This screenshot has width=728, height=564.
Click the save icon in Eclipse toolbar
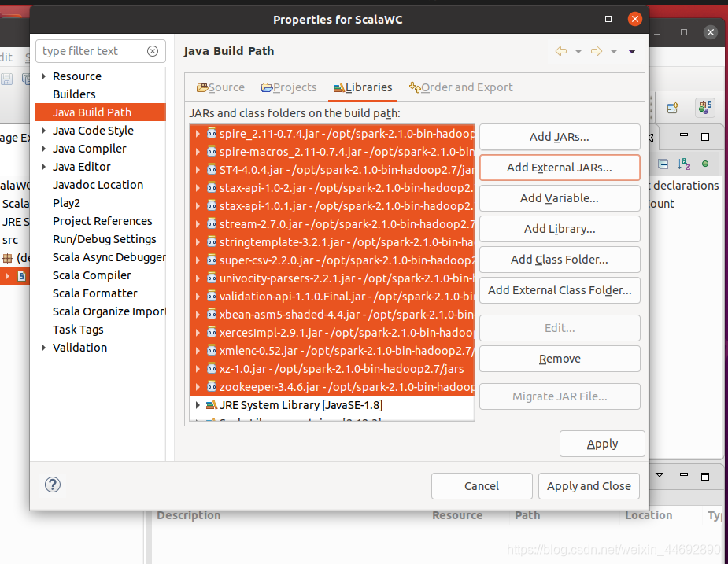coord(6,79)
